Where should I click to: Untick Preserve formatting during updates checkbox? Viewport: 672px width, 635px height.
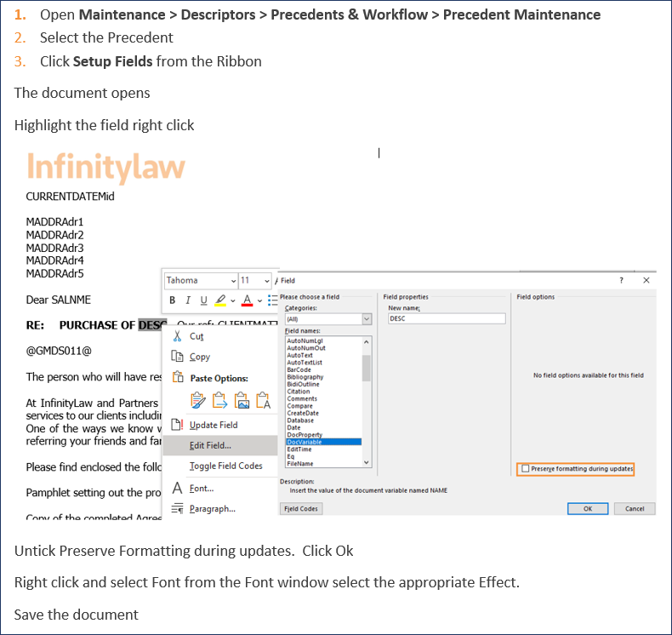(x=525, y=469)
